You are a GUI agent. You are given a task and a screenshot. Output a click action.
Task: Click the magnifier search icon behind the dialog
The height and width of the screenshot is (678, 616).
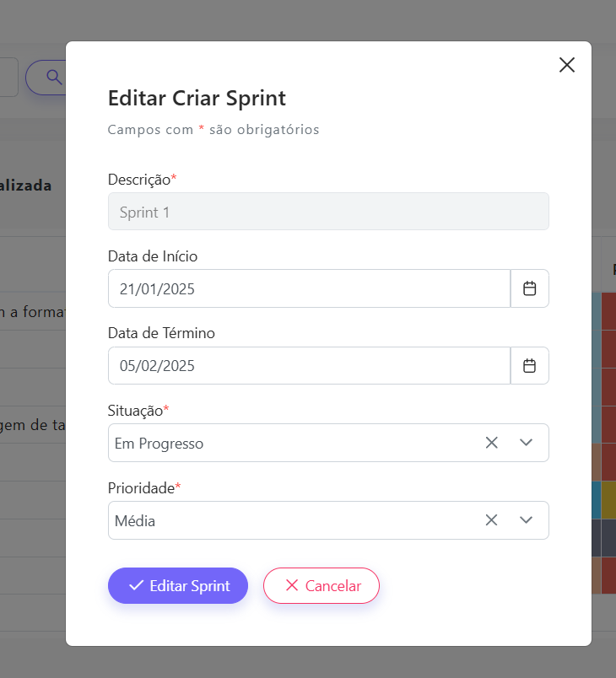pyautogui.click(x=54, y=78)
